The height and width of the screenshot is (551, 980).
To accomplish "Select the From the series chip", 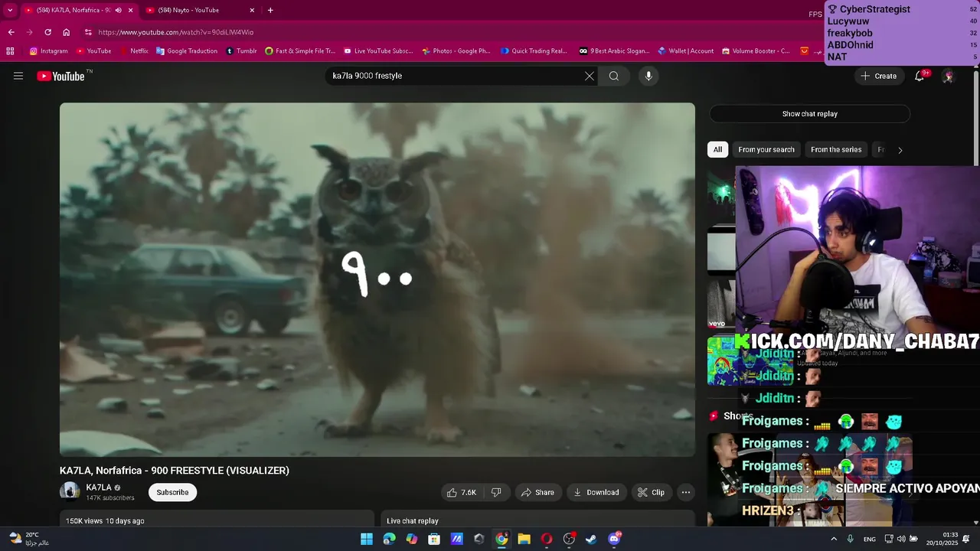I will click(x=836, y=150).
